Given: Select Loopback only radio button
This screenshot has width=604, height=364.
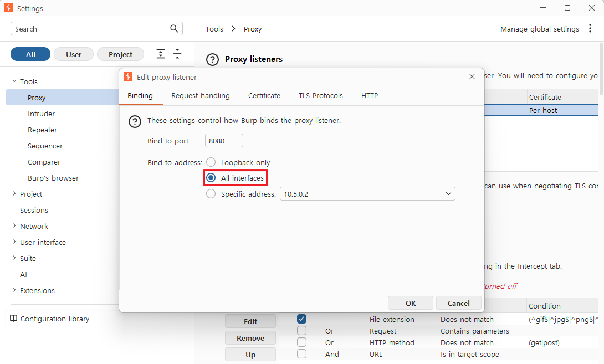Looking at the screenshot, I should [211, 162].
